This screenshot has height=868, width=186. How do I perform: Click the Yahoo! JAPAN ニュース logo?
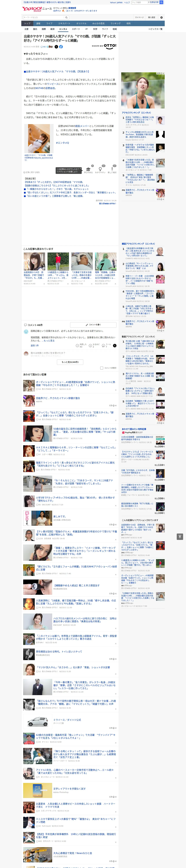37,9
